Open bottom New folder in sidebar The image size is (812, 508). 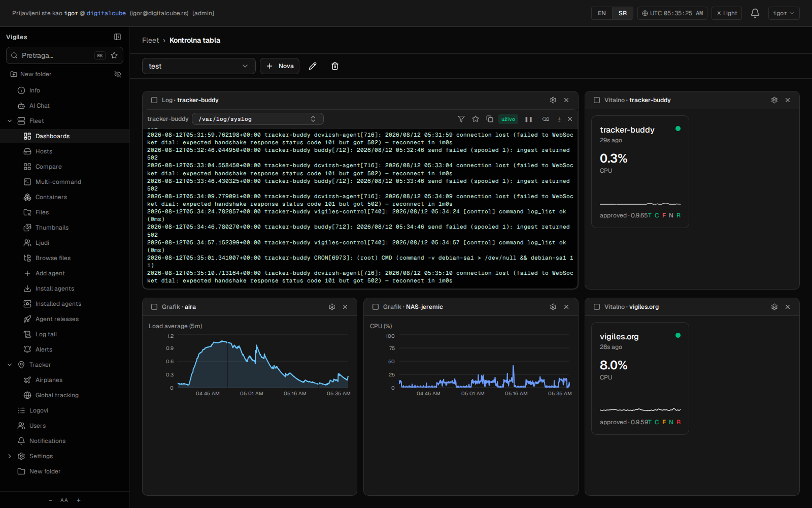pyautogui.click(x=64, y=471)
